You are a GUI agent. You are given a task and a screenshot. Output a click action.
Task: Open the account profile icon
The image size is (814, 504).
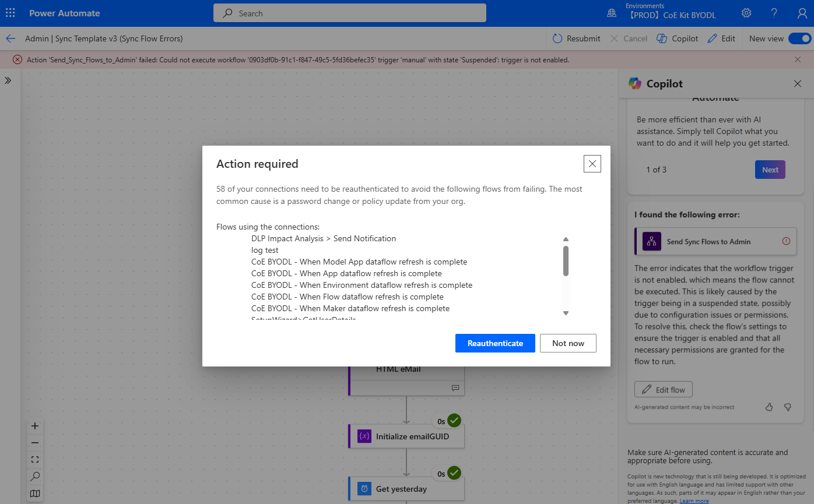tap(802, 13)
